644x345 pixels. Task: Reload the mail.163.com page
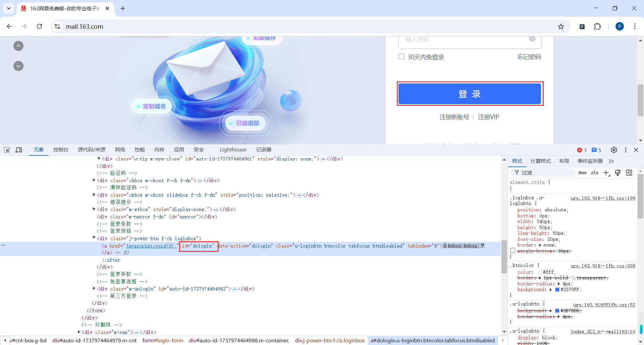pyautogui.click(x=39, y=26)
